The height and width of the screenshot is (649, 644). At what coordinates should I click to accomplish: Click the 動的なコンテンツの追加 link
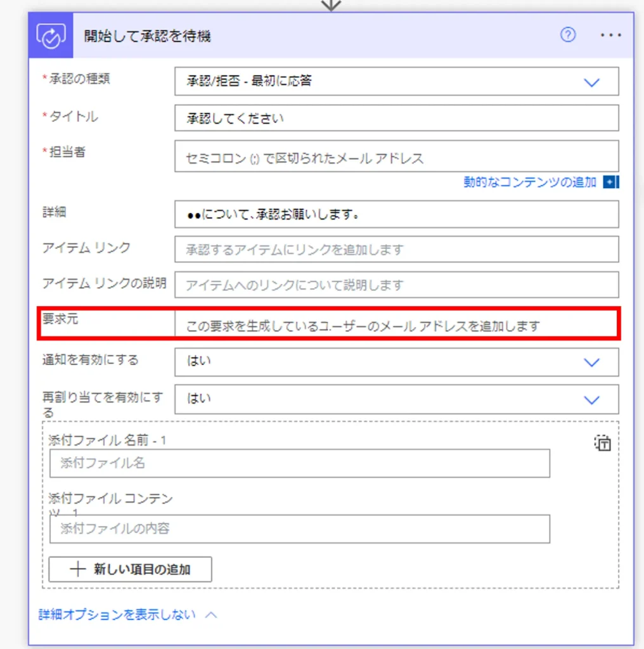530,183
